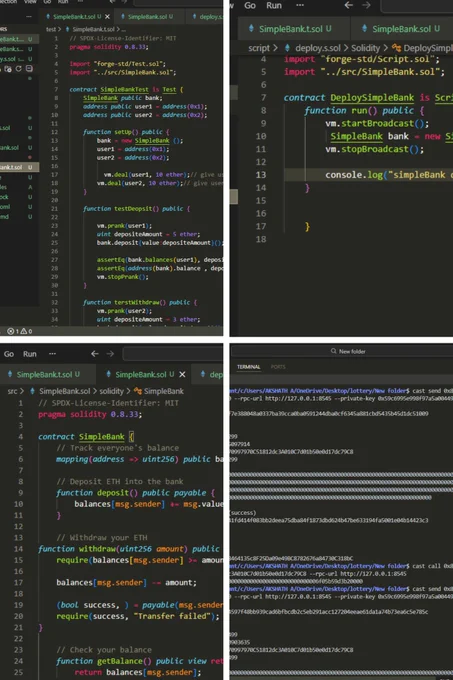Click the forward arrow in the deploy script window
Viewport: 453px width, 680px height.
(x=366, y=5)
